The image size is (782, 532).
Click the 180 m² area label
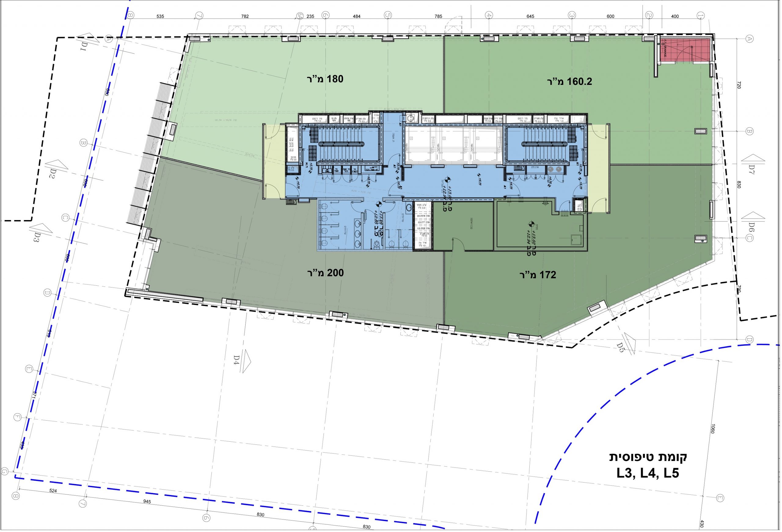(325, 79)
